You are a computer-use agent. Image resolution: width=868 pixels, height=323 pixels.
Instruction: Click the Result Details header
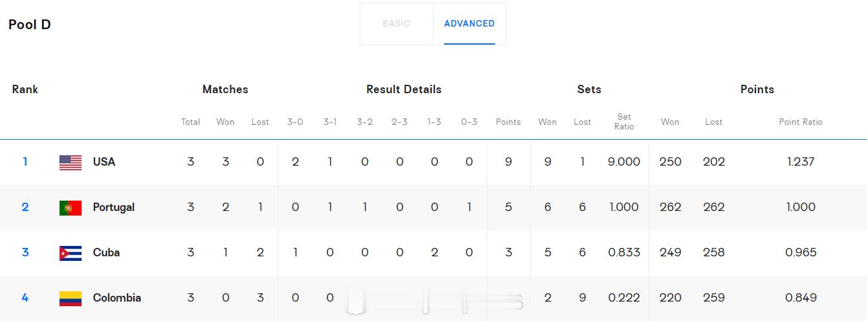click(x=404, y=89)
